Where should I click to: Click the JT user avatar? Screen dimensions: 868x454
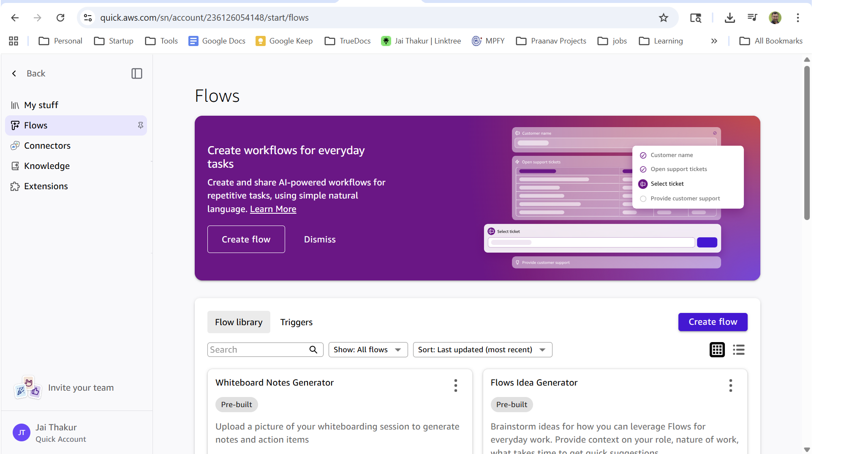22,432
